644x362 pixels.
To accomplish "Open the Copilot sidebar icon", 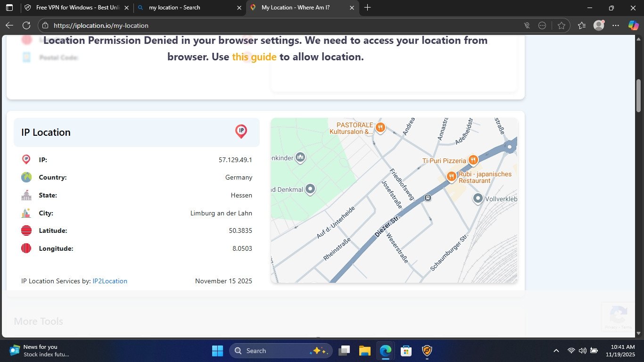I will (x=633, y=25).
